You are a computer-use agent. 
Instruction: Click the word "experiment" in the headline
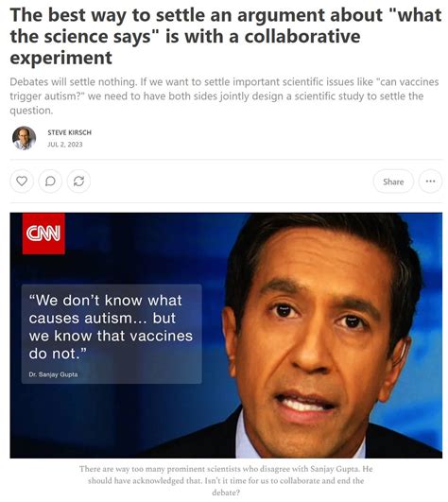(61, 58)
